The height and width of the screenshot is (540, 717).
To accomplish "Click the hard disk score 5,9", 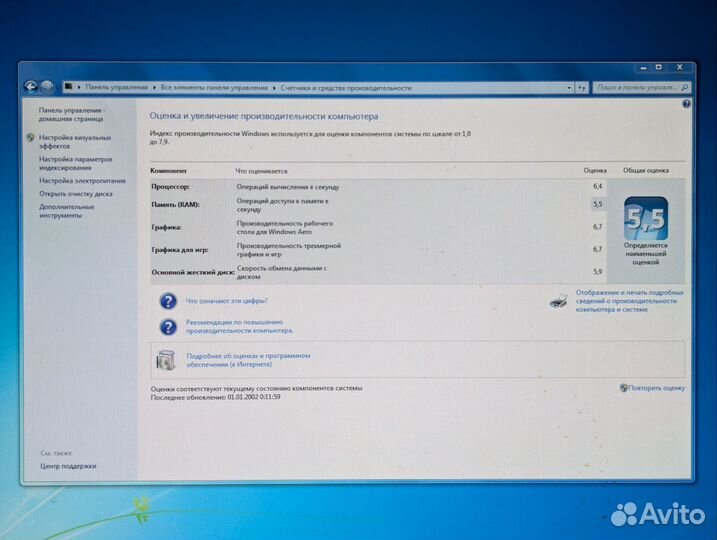I will click(598, 271).
